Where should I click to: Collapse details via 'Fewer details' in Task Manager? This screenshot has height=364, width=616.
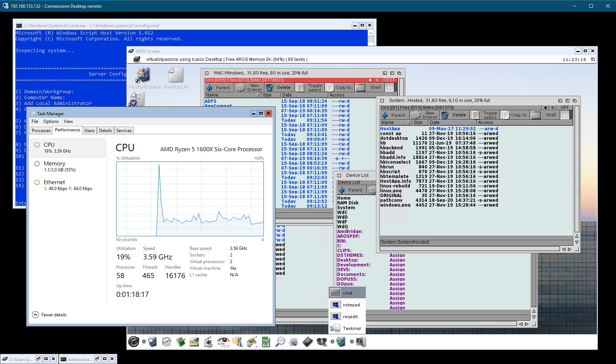pos(49,314)
